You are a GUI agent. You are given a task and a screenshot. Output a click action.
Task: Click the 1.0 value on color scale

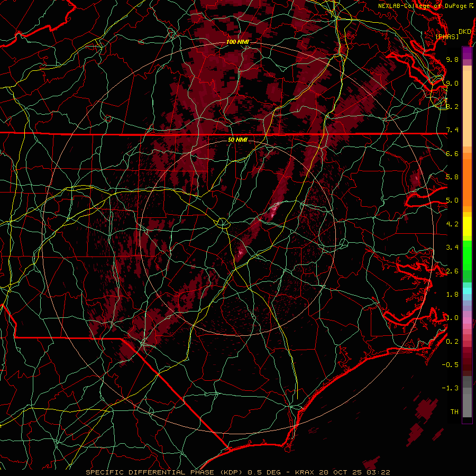[452, 318]
